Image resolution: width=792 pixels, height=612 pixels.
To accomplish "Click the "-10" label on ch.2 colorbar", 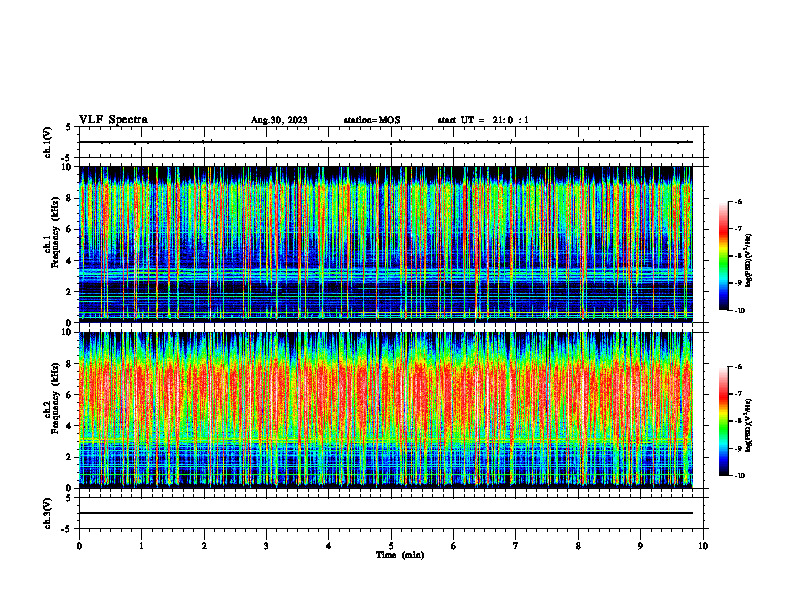I will coord(739,476).
